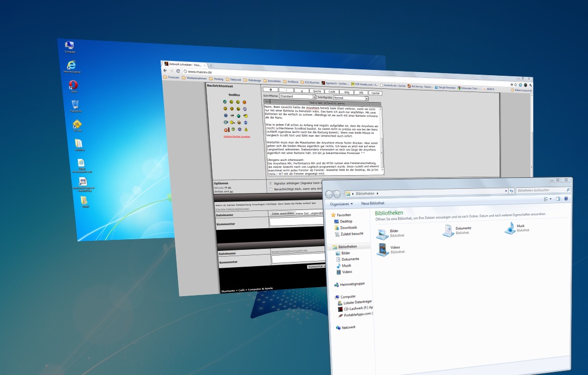Click the browser reload icon
The width and height of the screenshot is (588, 375).
[x=178, y=70]
